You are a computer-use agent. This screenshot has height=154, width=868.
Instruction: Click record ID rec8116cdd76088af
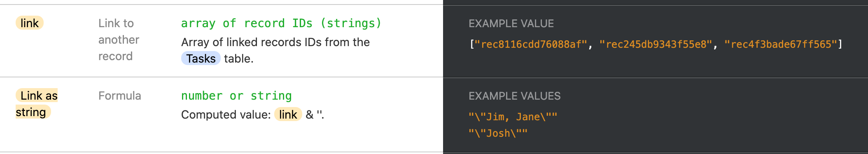531,44
